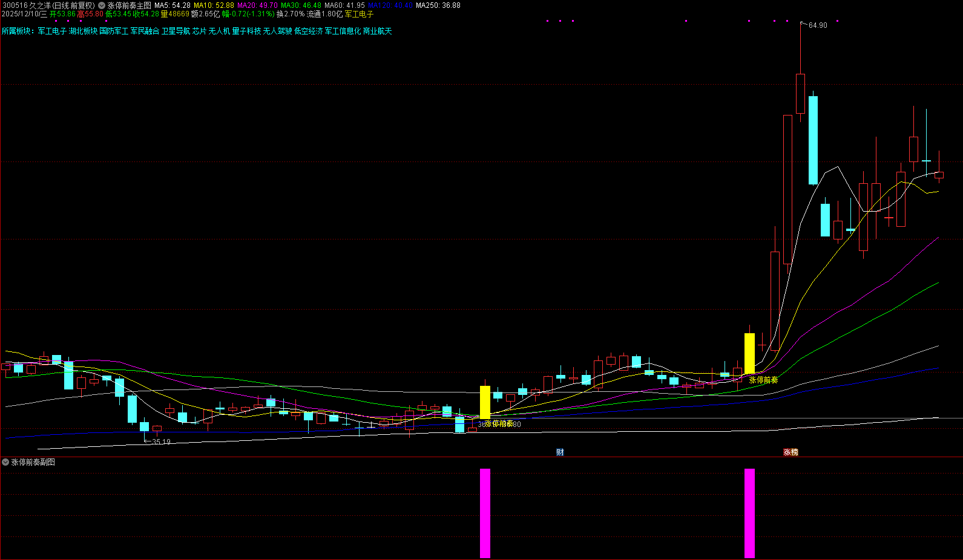The image size is (963, 560).
Task: Open the 军民融合 sector link
Action: tap(145, 31)
